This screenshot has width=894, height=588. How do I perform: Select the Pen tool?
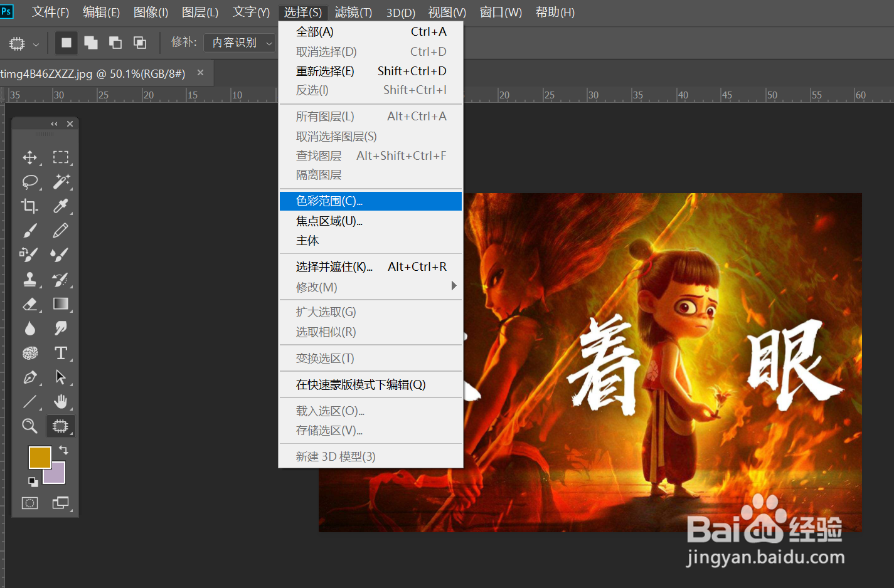point(29,377)
